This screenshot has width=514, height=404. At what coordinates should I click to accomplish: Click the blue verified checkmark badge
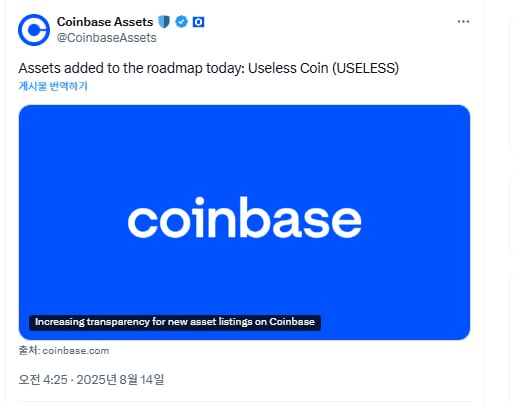click(x=181, y=22)
